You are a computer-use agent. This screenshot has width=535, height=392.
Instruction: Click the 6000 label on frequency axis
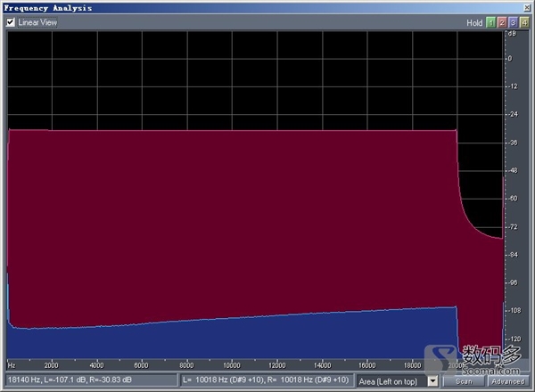(x=141, y=365)
